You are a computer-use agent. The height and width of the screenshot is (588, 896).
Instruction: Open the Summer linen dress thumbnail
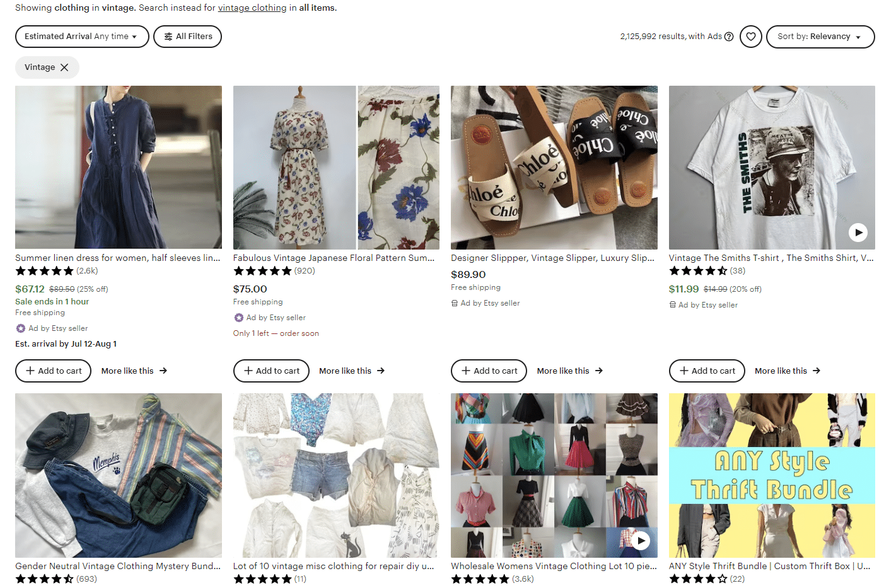(x=119, y=167)
